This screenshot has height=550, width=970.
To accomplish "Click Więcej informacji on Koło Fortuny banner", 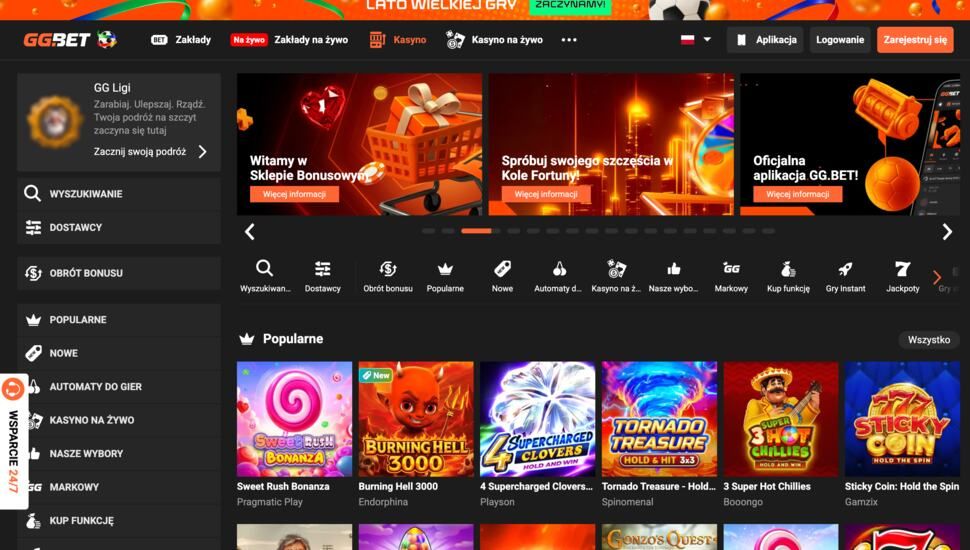I will pos(546,194).
